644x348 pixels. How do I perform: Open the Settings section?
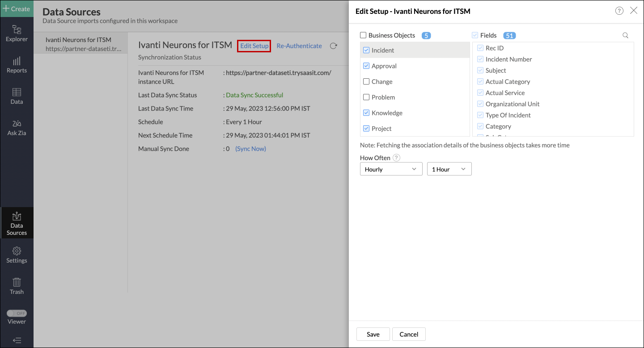tap(17, 255)
